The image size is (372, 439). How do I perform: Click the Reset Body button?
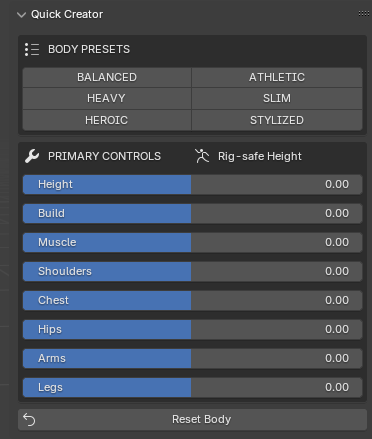193,419
